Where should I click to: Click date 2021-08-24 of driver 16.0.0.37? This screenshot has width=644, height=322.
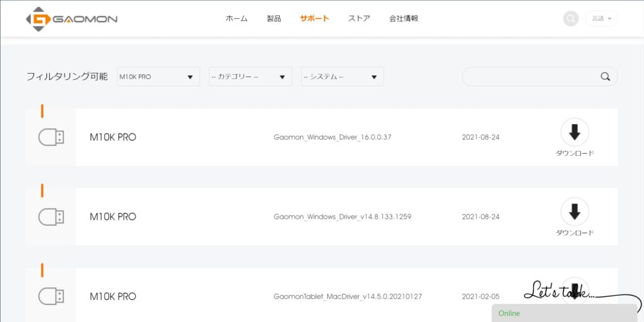click(480, 137)
